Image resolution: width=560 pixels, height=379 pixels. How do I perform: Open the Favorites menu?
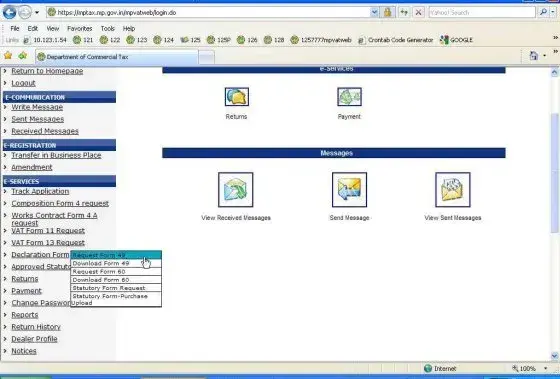pyautogui.click(x=79, y=29)
